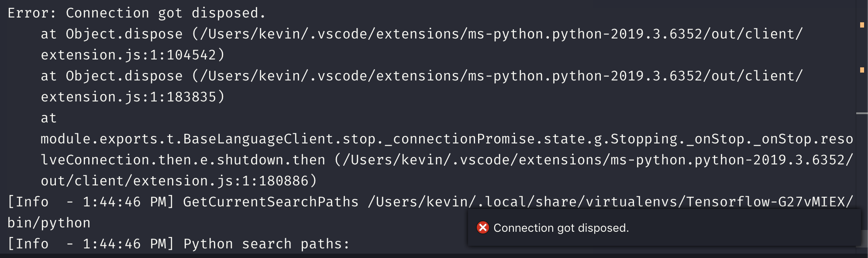Click the 'bin/python' text in the search path
The width and height of the screenshot is (868, 258).
(48, 222)
